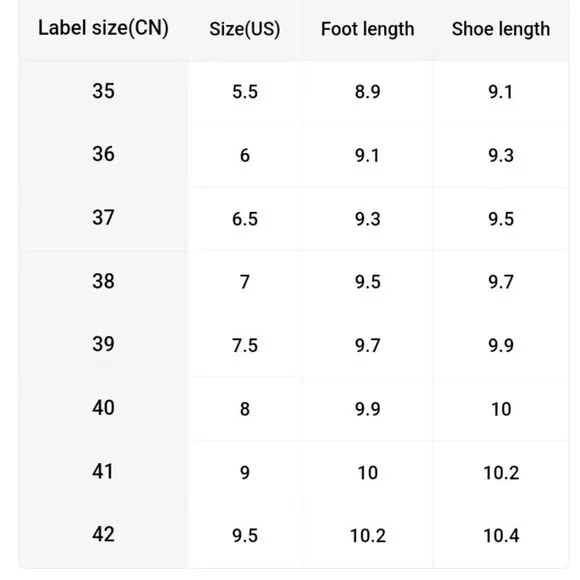Click label size 41 cell
Screen dimensions: 580x580
click(x=103, y=472)
